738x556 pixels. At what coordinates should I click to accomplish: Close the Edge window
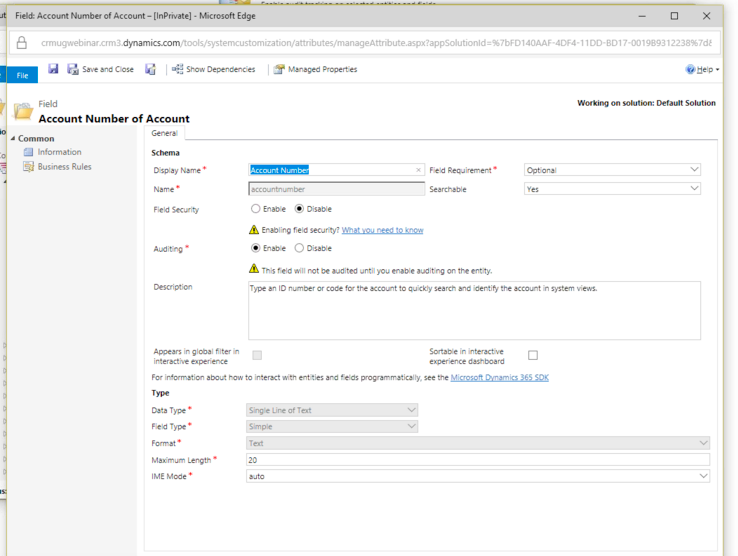click(x=706, y=16)
